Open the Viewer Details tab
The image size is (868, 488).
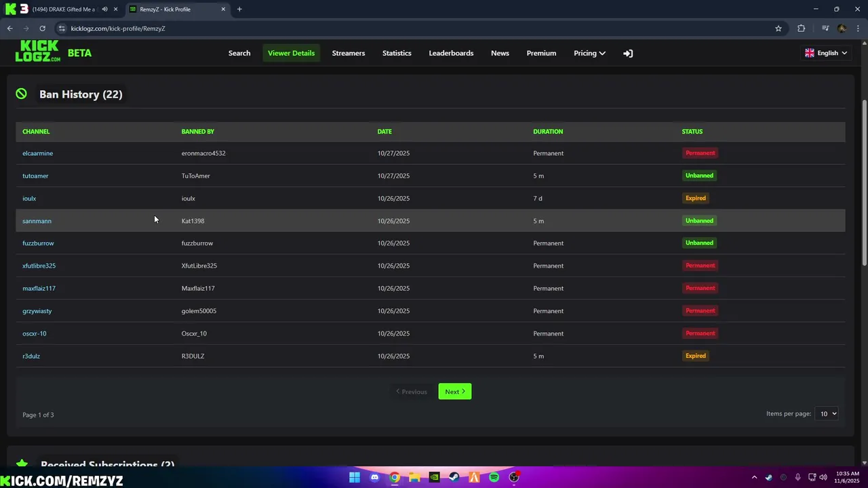291,53
